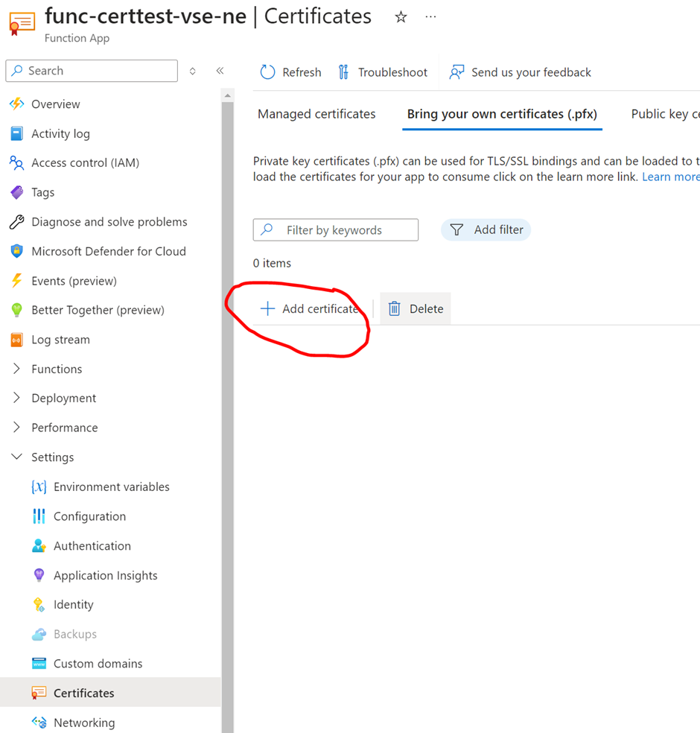Click the Certificates sidebar icon
Image resolution: width=700 pixels, height=733 pixels.
click(39, 693)
